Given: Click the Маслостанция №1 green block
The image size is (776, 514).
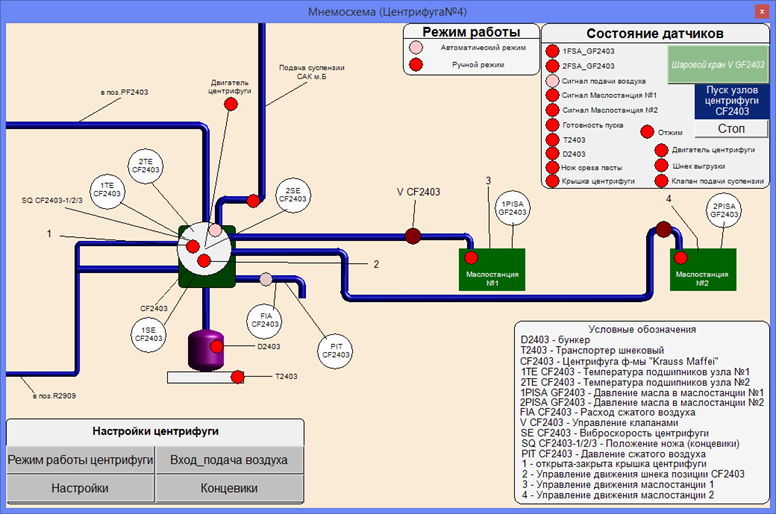Looking at the screenshot, I should 485,269.
